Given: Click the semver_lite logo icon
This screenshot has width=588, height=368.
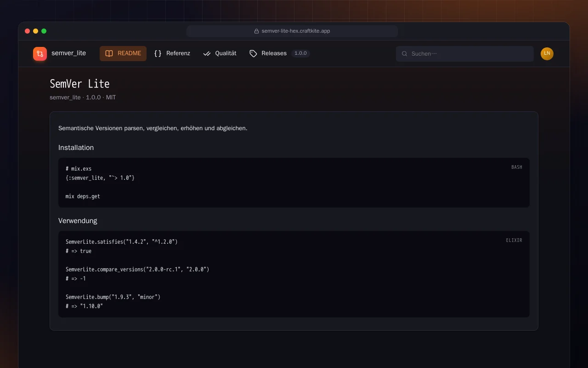Looking at the screenshot, I should click(x=40, y=54).
